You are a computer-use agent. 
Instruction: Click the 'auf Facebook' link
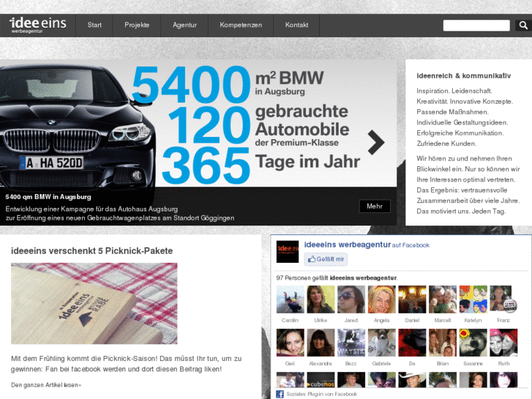click(x=411, y=245)
